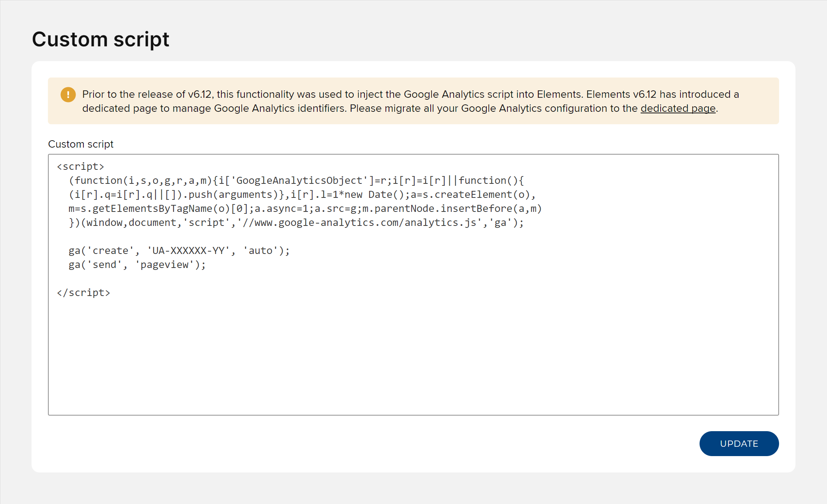This screenshot has width=827, height=504.
Task: Place cursor on the opening <script> line
Action: [x=81, y=167]
